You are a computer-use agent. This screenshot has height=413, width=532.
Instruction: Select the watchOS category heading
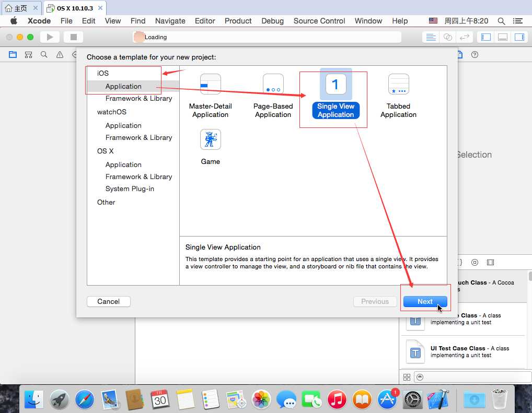(x=112, y=112)
